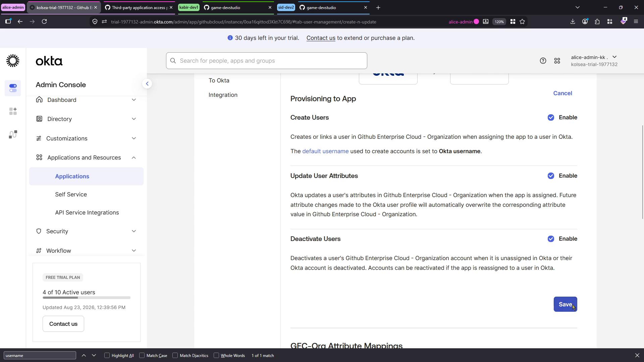
Task: Bookmark this page with star icon
Action: (522, 22)
